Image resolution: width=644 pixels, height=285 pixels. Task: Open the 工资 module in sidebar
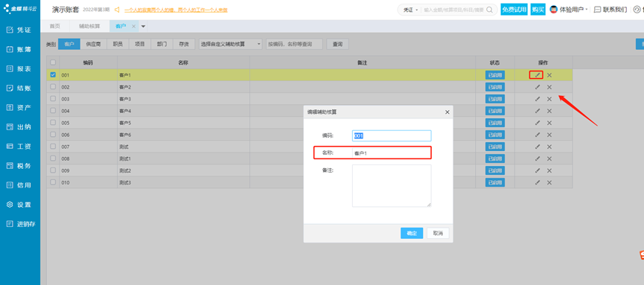(19, 146)
